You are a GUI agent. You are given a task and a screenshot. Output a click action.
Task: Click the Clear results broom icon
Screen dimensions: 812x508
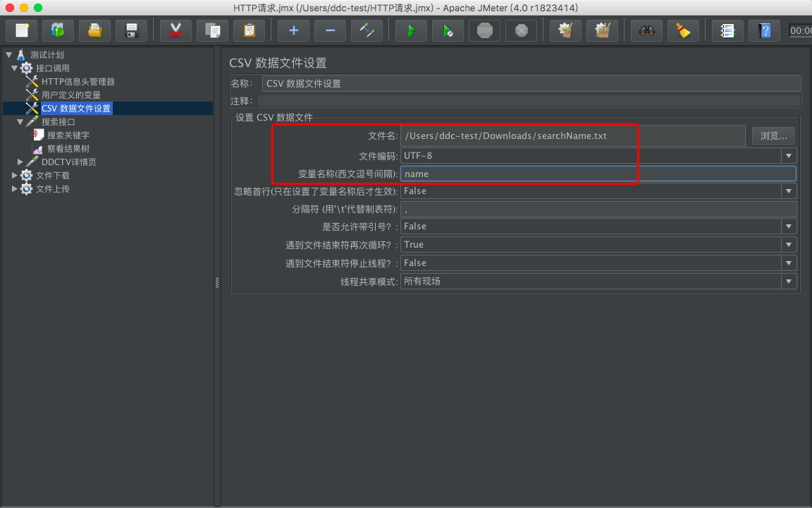(565, 30)
